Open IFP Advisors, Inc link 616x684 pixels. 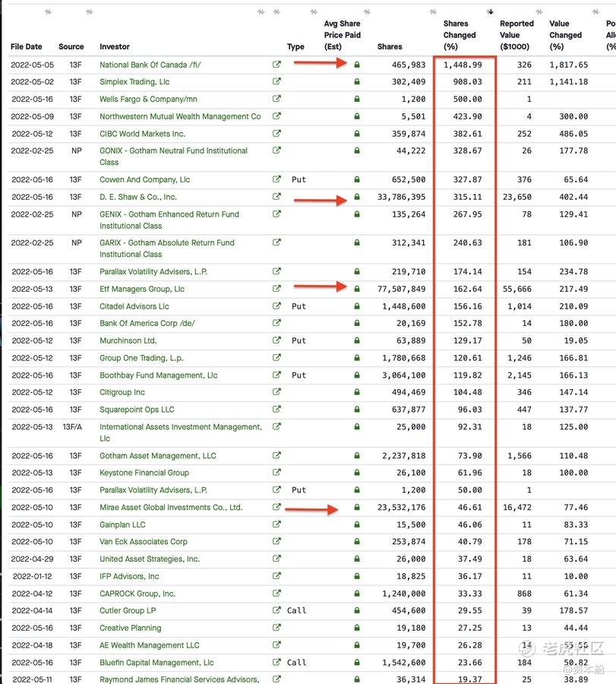click(129, 576)
